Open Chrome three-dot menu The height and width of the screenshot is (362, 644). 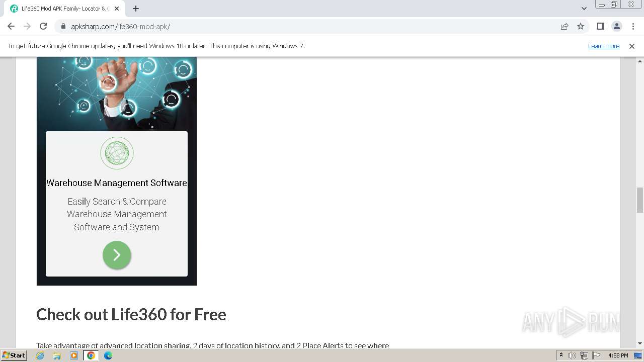coord(633,26)
